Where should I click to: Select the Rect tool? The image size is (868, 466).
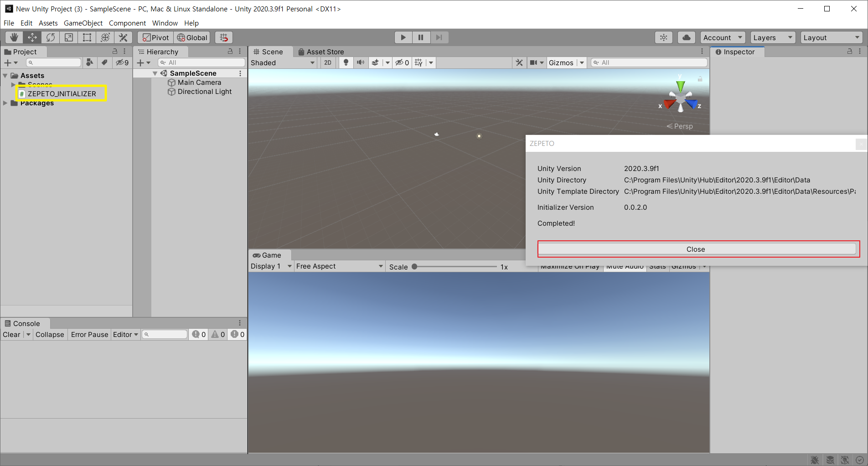(87, 37)
